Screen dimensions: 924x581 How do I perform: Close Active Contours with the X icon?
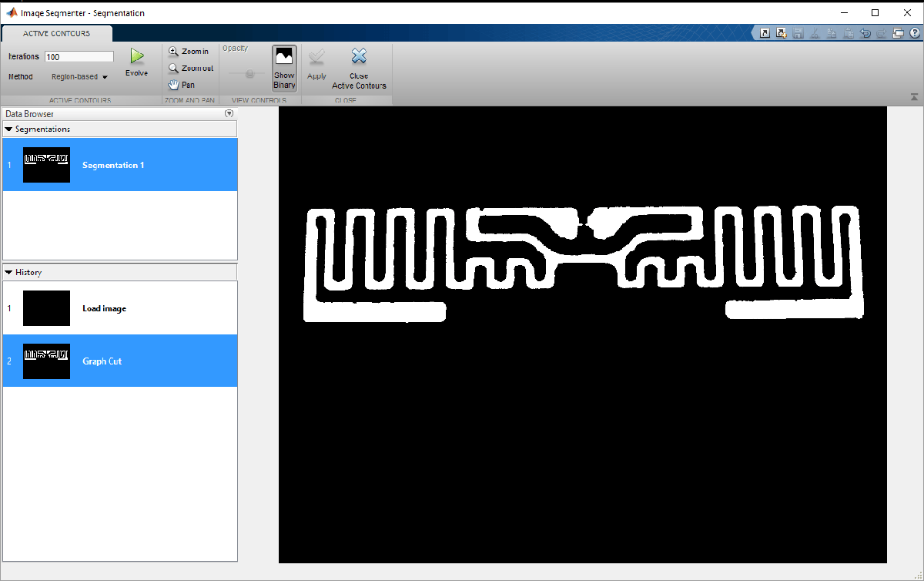(359, 68)
